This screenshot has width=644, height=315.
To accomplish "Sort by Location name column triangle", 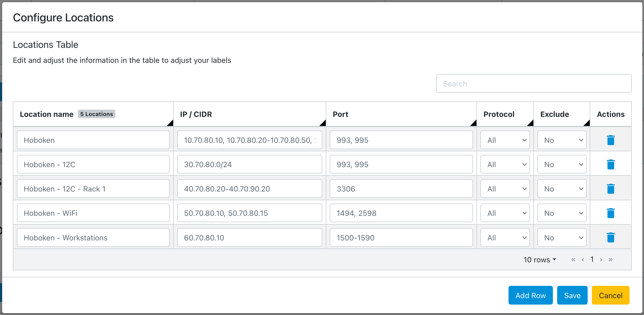I will tap(170, 123).
